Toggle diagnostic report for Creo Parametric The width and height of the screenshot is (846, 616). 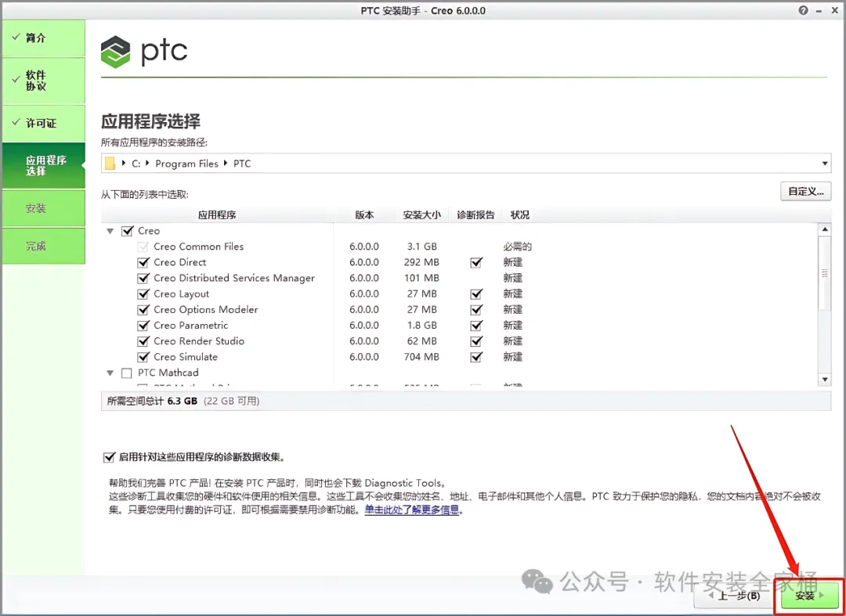point(476,326)
